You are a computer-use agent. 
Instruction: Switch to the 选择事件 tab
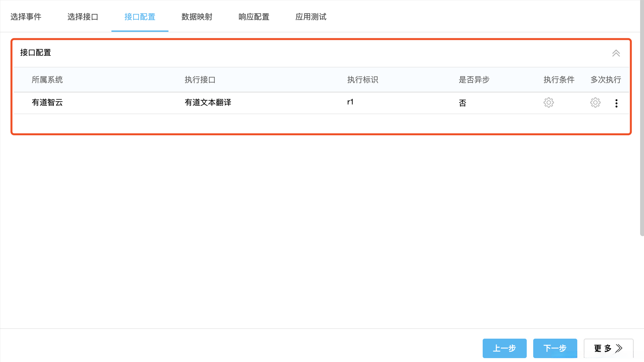coord(26,17)
